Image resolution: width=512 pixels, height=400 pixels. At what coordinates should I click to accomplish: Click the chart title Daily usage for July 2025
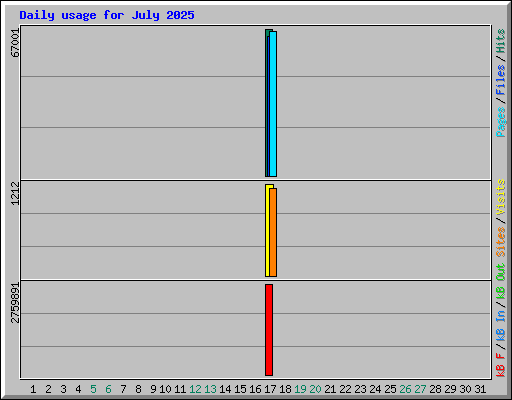click(107, 15)
